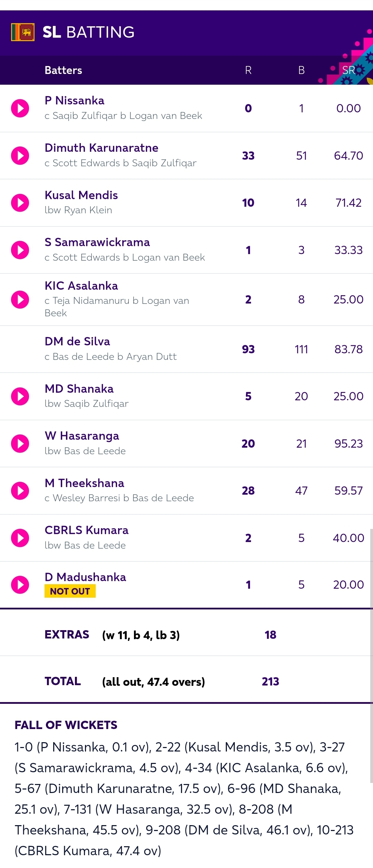The image size is (373, 868).
Task: Play CBRLS Kumara lbw video
Action: (20, 538)
